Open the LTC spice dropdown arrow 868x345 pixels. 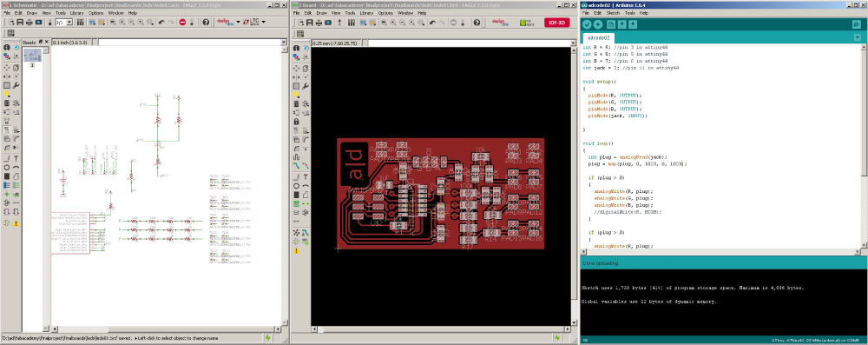point(264,23)
